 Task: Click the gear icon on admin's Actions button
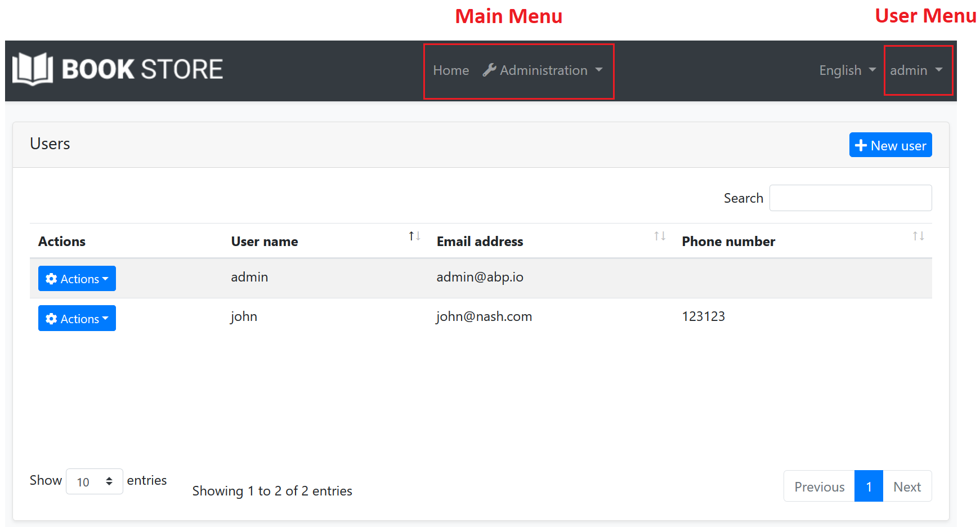pyautogui.click(x=52, y=278)
